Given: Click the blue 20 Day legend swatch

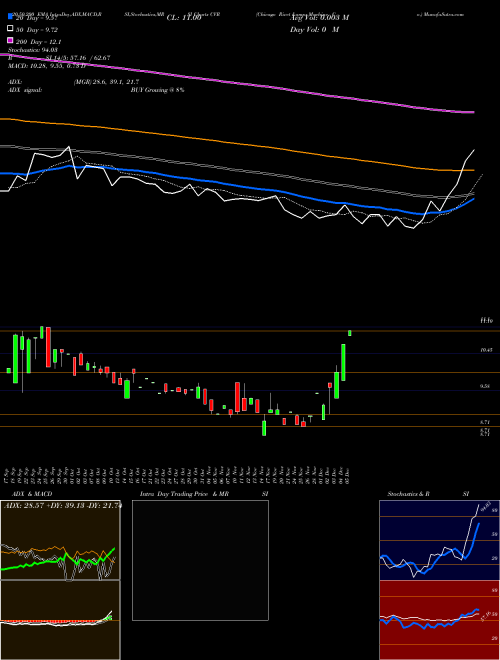Looking at the screenshot, I should click(10, 18).
